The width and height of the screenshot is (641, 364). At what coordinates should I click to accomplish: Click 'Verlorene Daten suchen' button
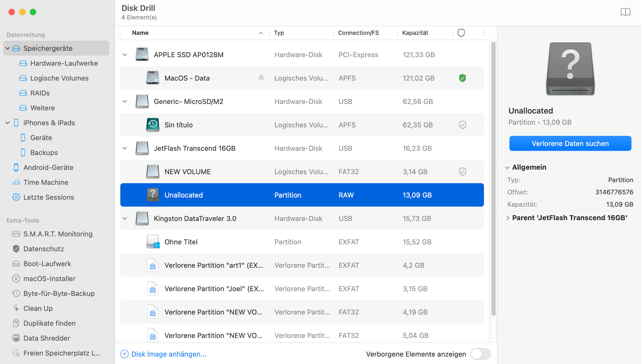(570, 143)
